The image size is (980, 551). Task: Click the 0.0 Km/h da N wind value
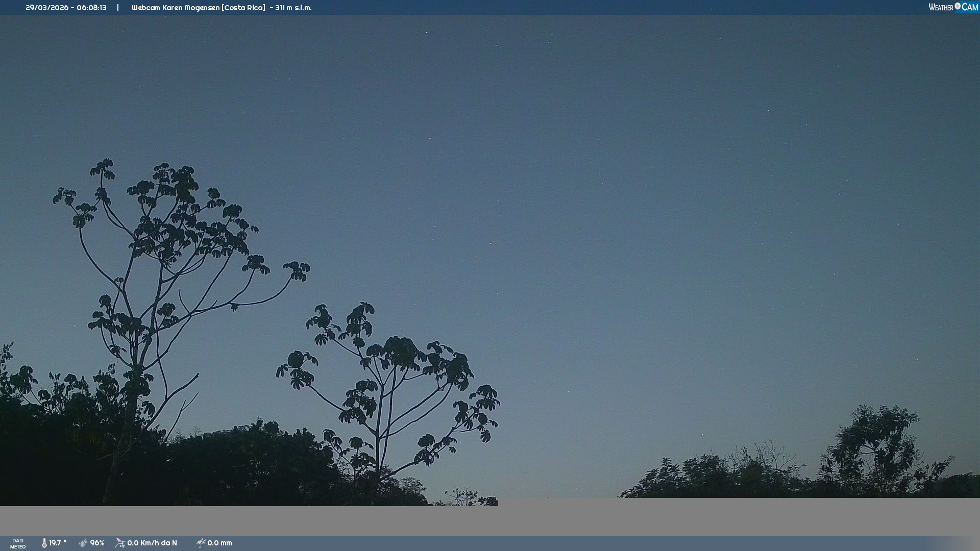point(152,543)
